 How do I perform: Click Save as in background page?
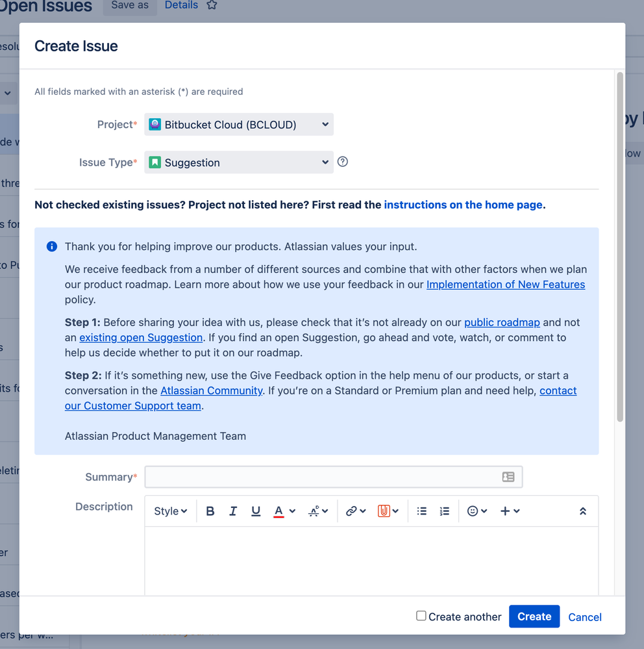[x=130, y=5]
